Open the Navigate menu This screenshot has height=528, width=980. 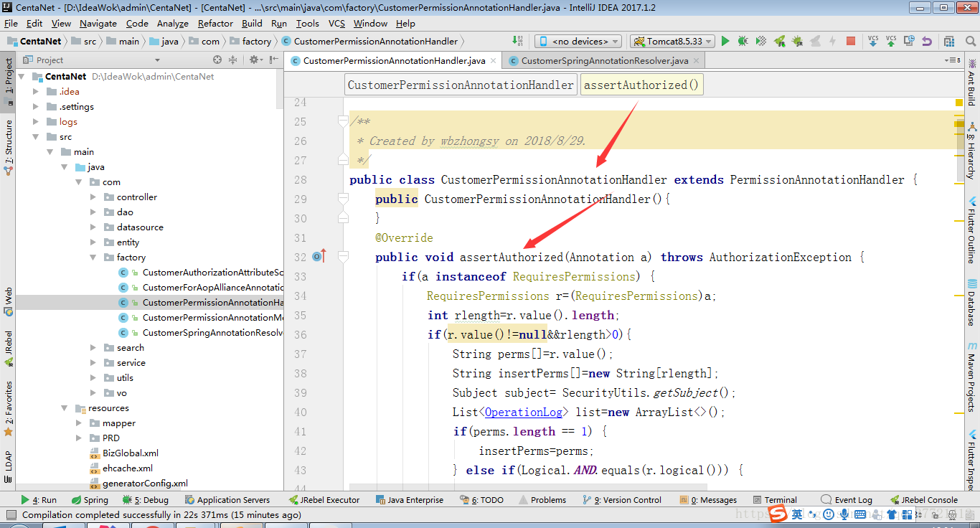click(98, 23)
